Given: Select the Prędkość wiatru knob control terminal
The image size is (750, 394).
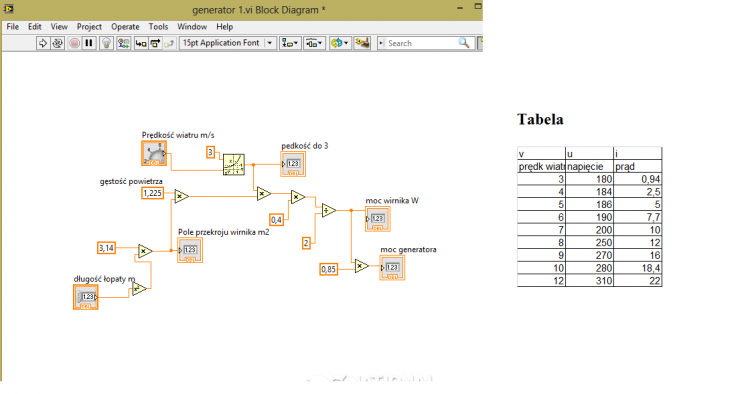Looking at the screenshot, I should 154,153.
